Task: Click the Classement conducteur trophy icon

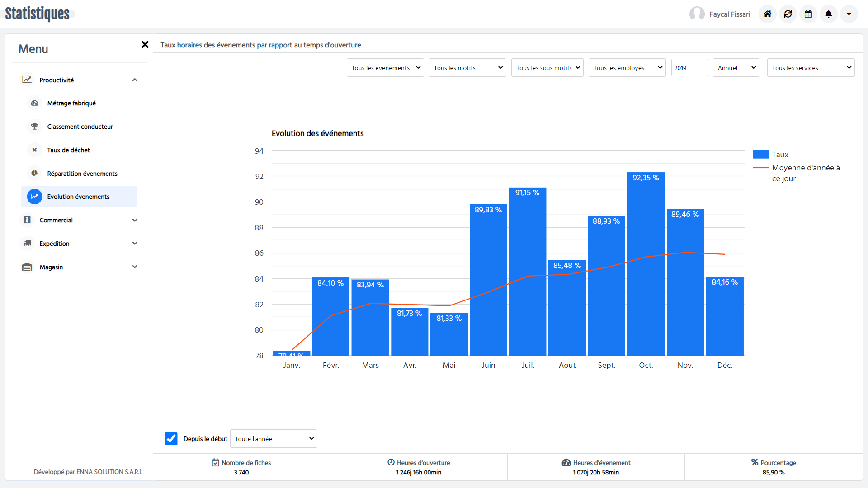Action: (34, 127)
